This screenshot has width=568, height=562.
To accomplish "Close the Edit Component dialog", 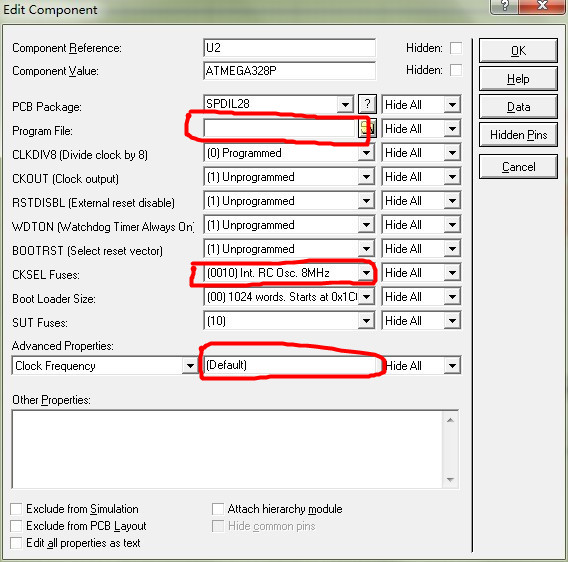I will pos(542,6).
